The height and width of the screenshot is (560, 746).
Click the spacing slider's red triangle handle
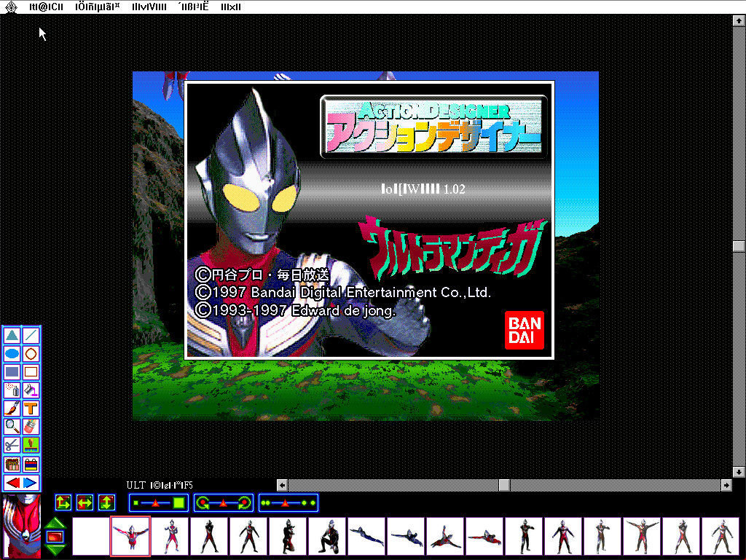click(x=286, y=503)
